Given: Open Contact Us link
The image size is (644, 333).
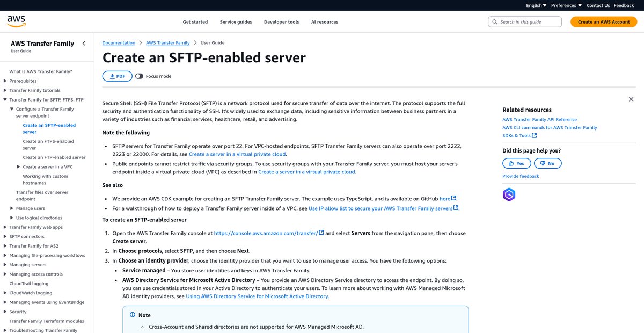Looking at the screenshot, I should click(x=598, y=5).
